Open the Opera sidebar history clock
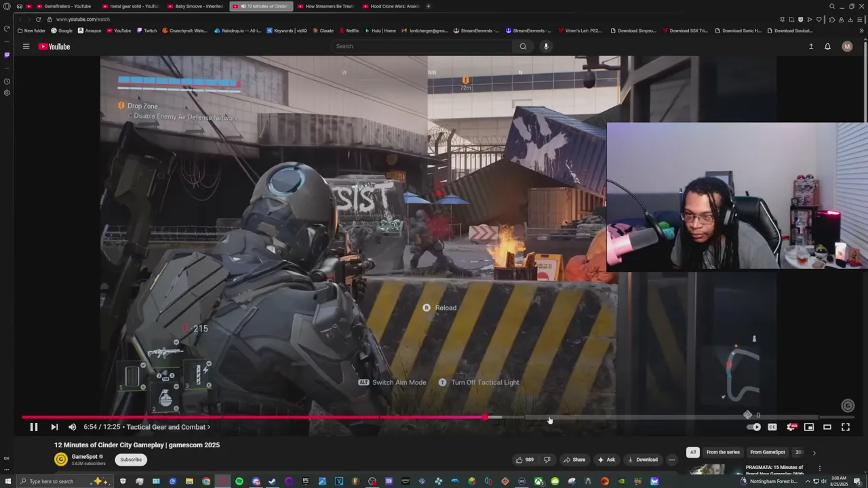The width and height of the screenshot is (868, 488). [7, 81]
